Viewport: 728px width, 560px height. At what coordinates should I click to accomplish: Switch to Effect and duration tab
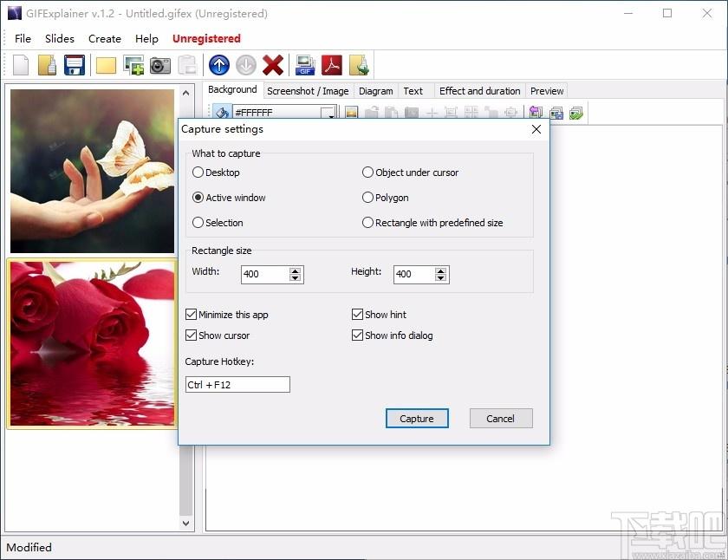pos(479,91)
